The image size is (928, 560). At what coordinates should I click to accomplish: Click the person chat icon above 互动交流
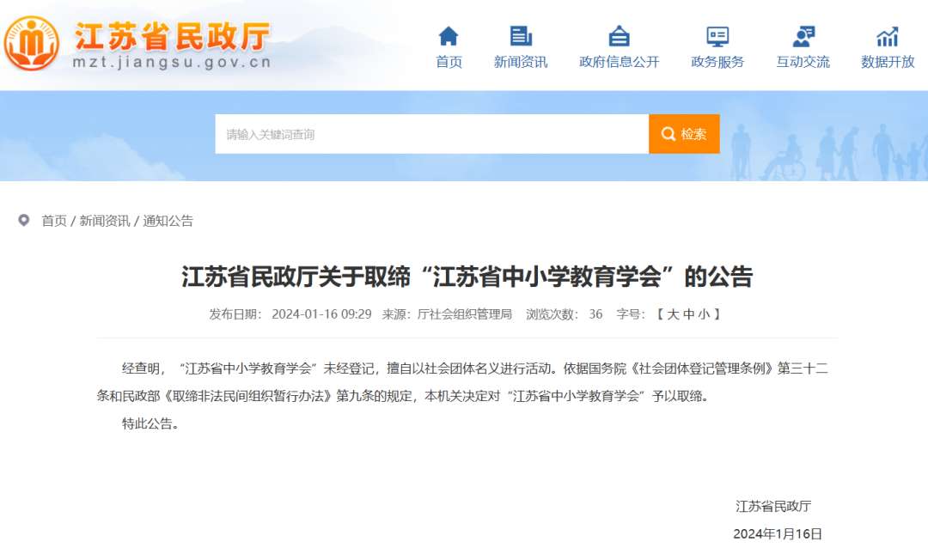803,36
